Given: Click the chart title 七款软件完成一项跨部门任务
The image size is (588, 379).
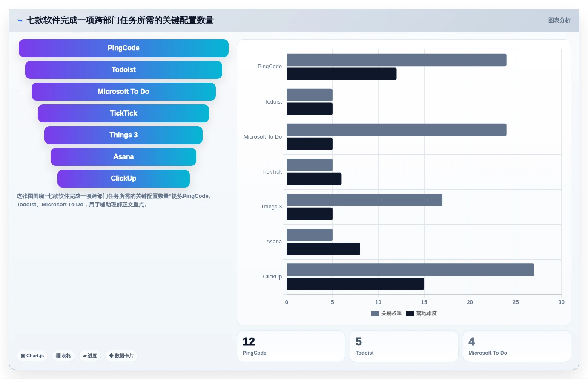Looking at the screenshot, I should [120, 20].
